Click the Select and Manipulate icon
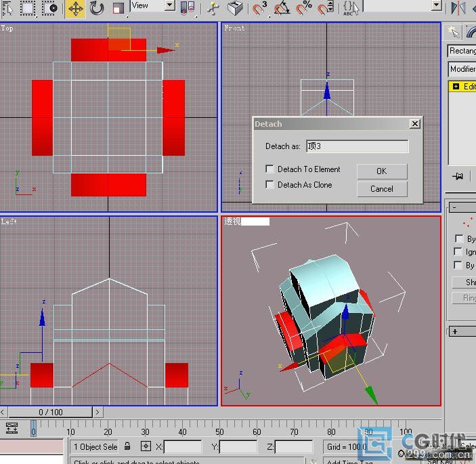 coord(213,8)
